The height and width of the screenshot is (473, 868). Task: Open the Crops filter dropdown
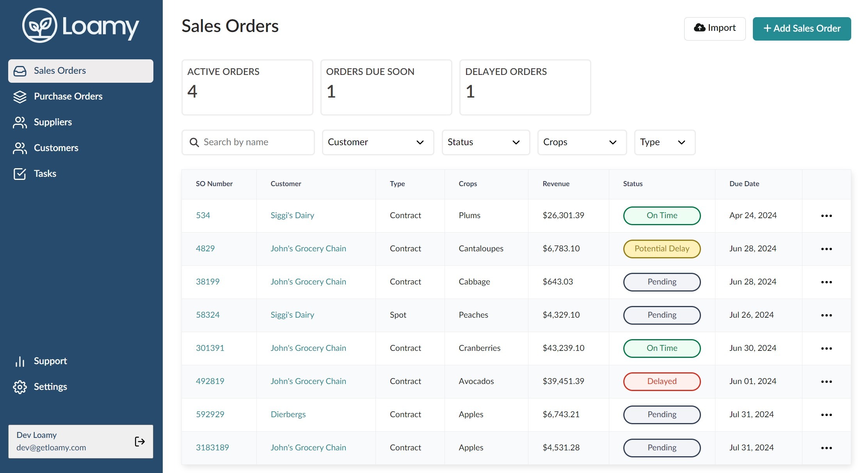point(582,142)
